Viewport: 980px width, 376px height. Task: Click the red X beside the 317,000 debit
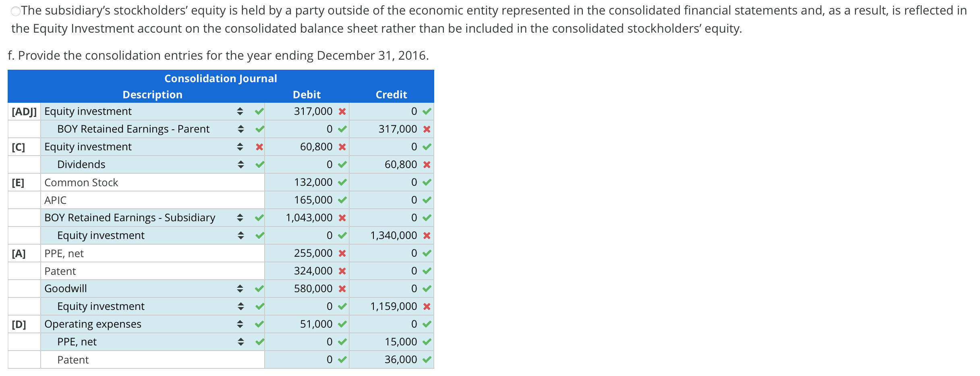click(x=343, y=111)
